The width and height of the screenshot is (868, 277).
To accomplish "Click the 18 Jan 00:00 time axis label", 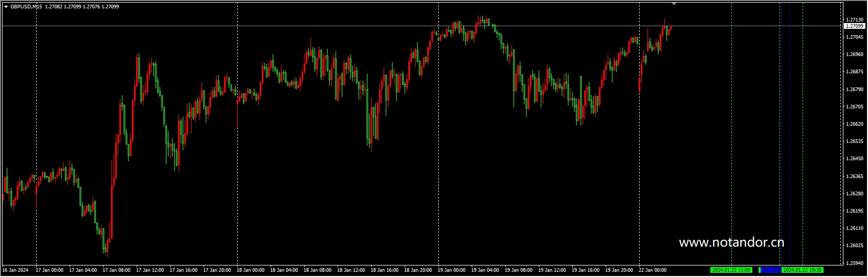I will pyautogui.click(x=251, y=270).
